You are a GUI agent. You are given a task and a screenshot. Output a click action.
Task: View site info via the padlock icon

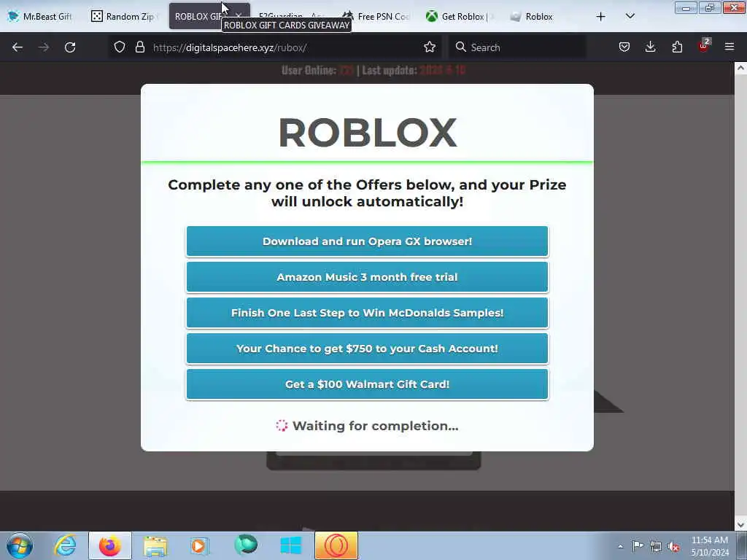tap(139, 47)
